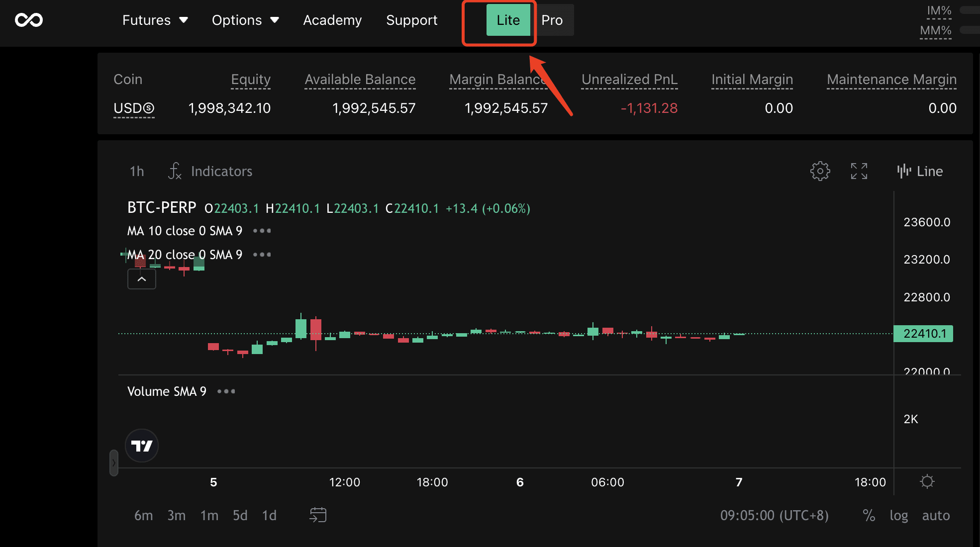Open go-to-date calendar icon
Screen dimensions: 980x547
pos(318,515)
